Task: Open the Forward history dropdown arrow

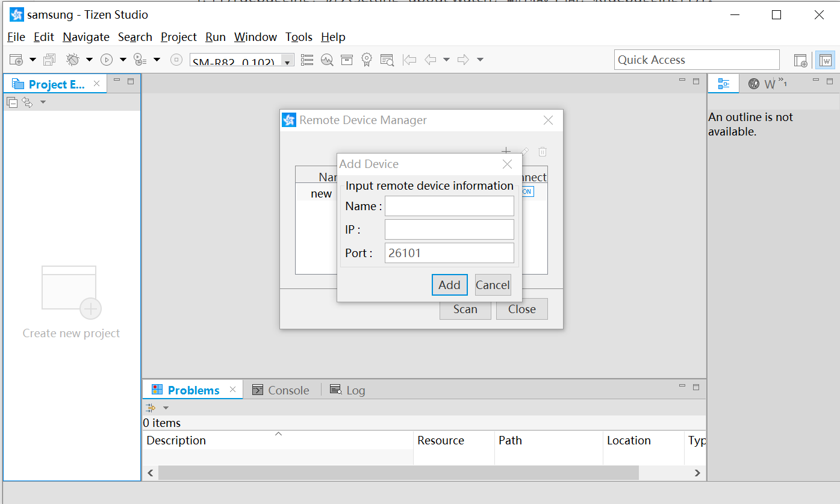Action: pos(480,60)
